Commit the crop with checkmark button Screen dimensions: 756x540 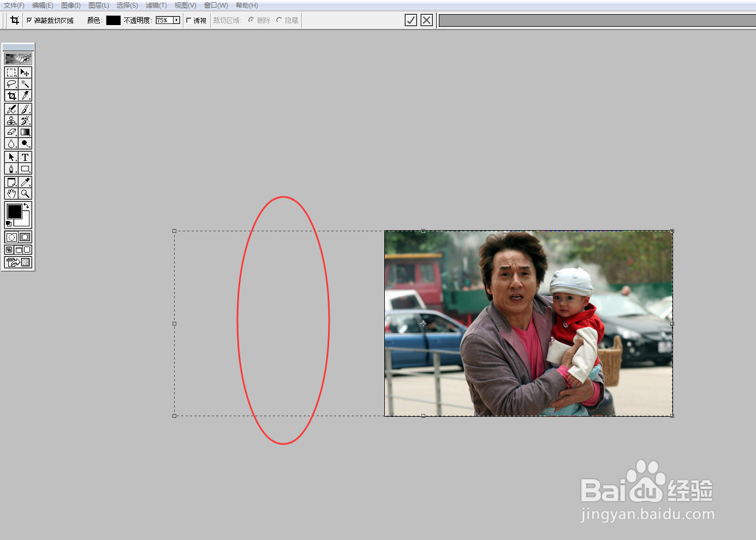411,20
